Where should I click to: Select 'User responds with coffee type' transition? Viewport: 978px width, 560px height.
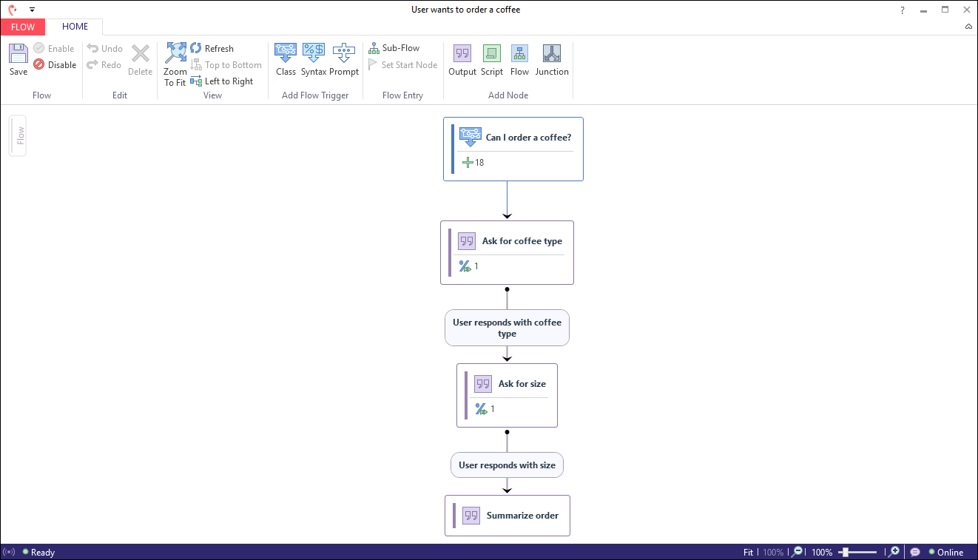coord(507,328)
